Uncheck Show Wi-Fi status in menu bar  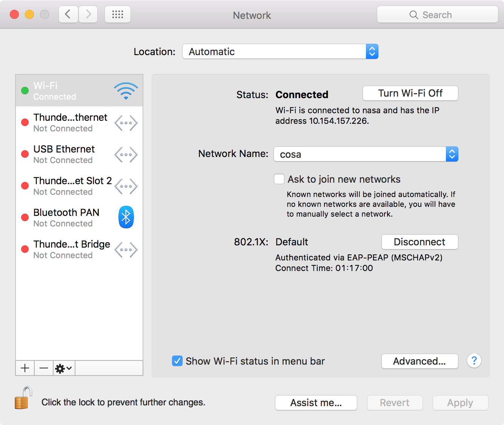(177, 361)
